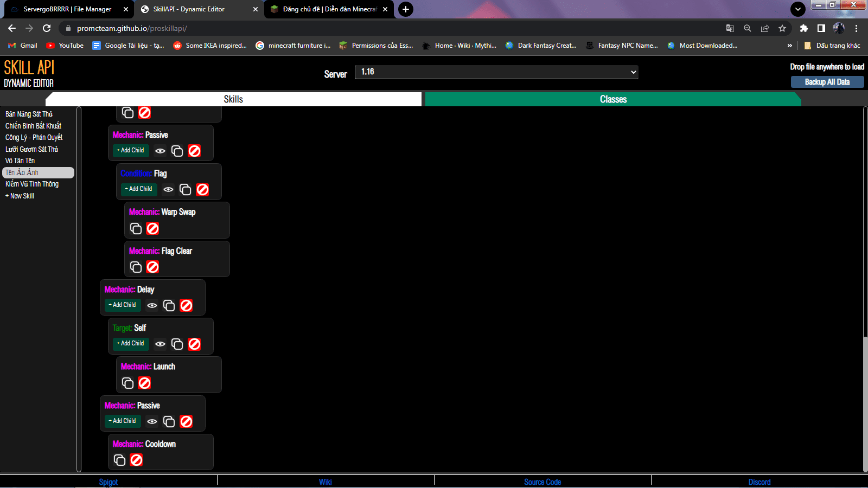Viewport: 868px width, 488px height.
Task: Open the zoom magnifier in address bar
Action: pos(748,28)
